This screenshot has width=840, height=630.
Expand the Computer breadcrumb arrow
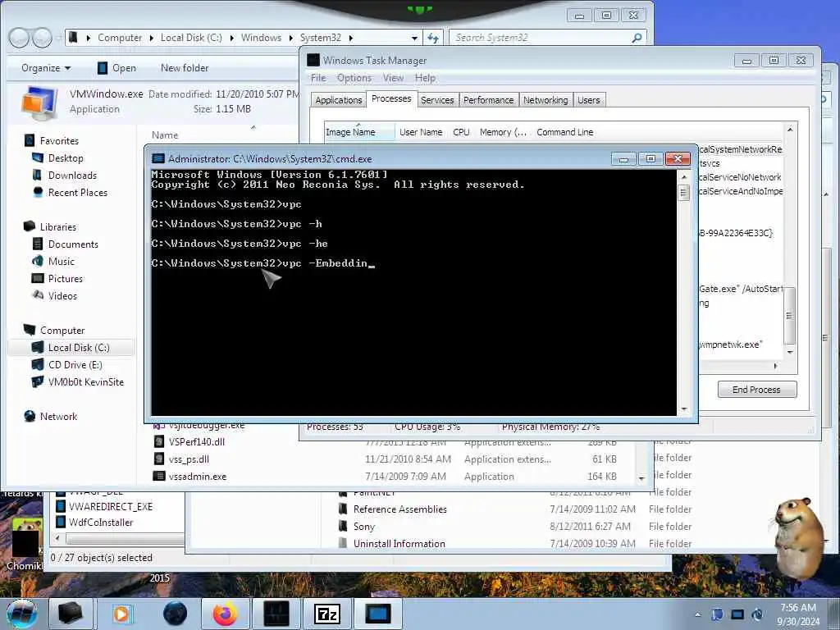coord(152,38)
